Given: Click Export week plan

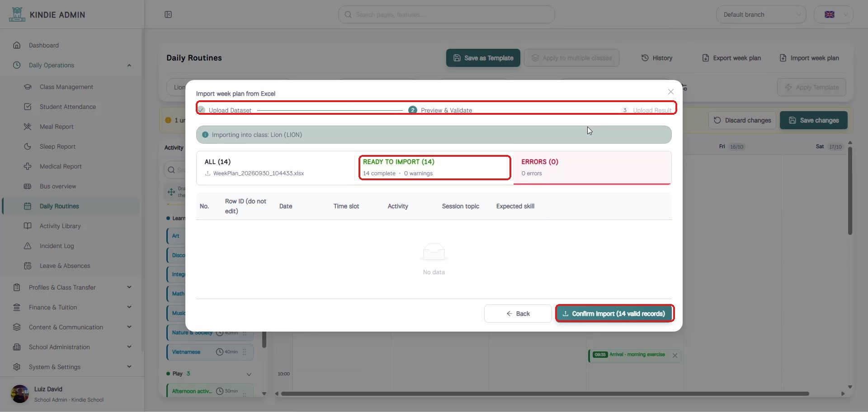Looking at the screenshot, I should [x=731, y=58].
